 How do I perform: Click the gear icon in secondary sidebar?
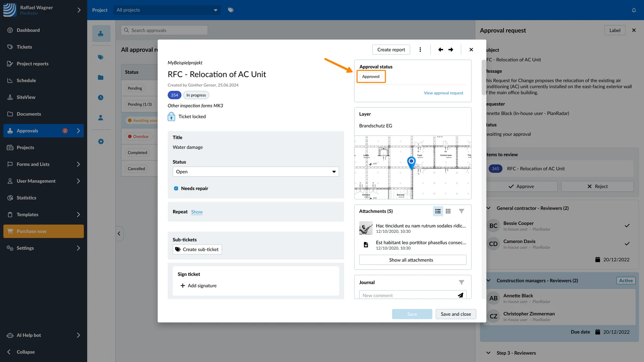tap(101, 142)
